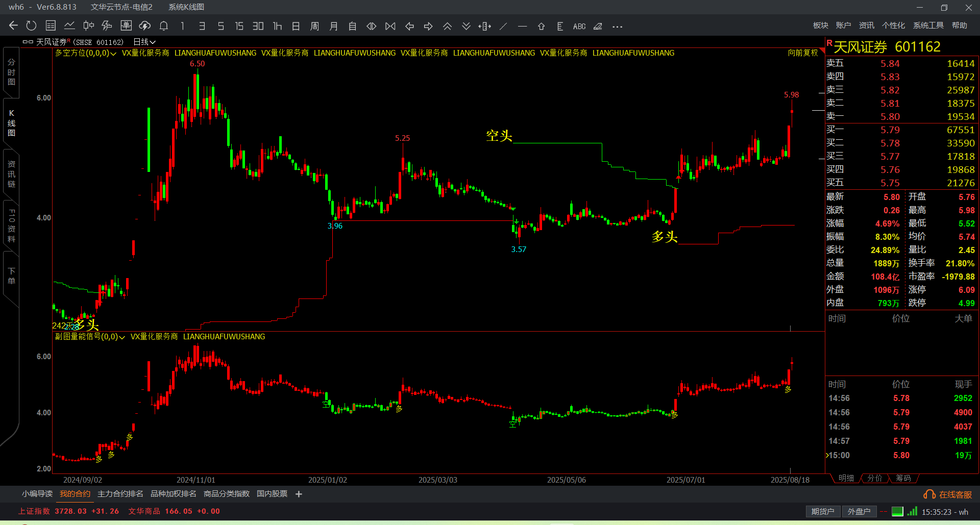Switch to the time-share line chart icon
Viewport: 980px width, 525px height.
(69, 26)
